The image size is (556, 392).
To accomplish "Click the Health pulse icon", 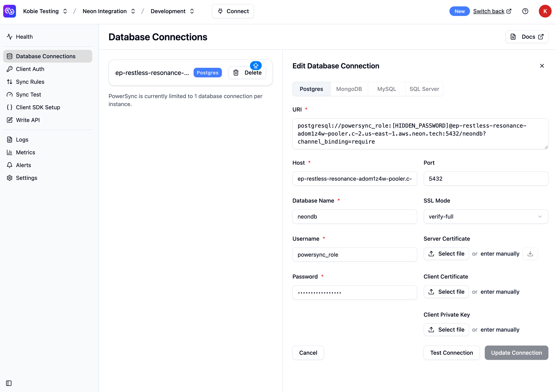I will point(9,36).
